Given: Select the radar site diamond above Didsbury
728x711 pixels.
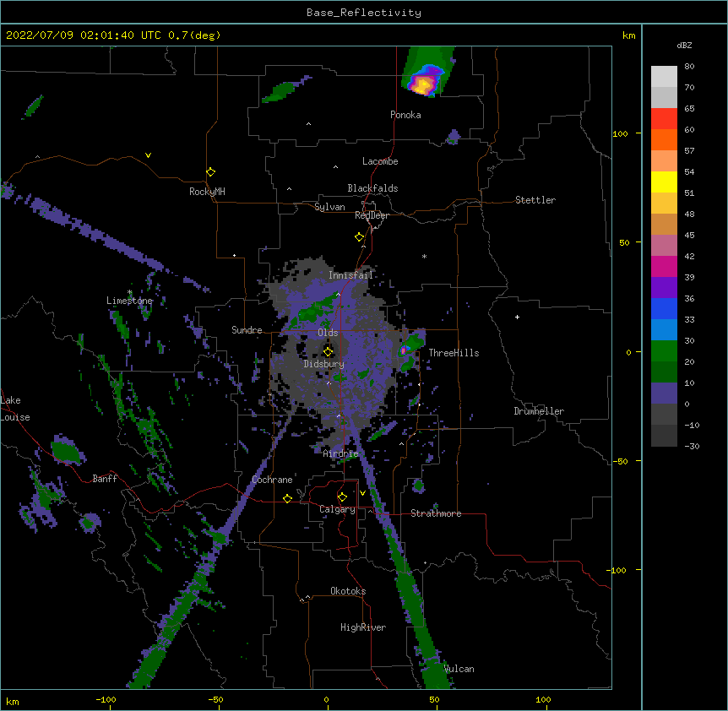Looking at the screenshot, I should (x=328, y=351).
